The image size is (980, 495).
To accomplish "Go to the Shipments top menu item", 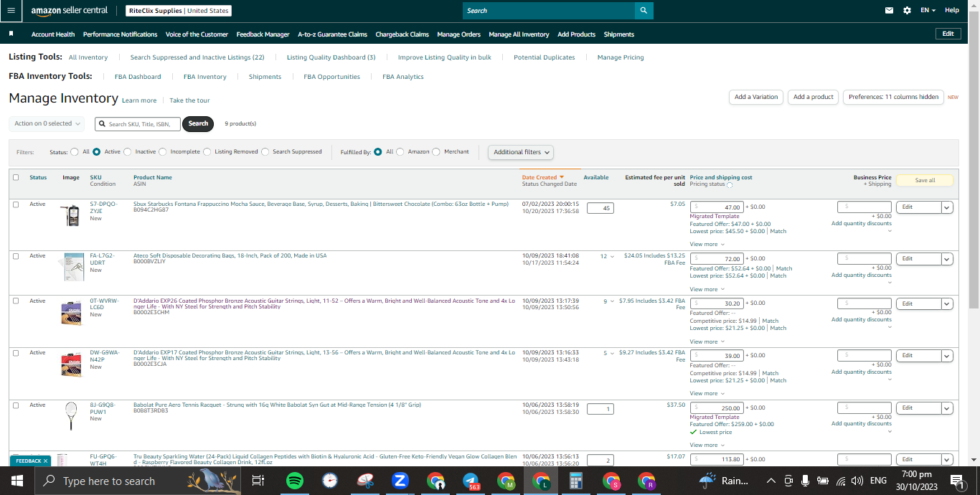I will [618, 34].
